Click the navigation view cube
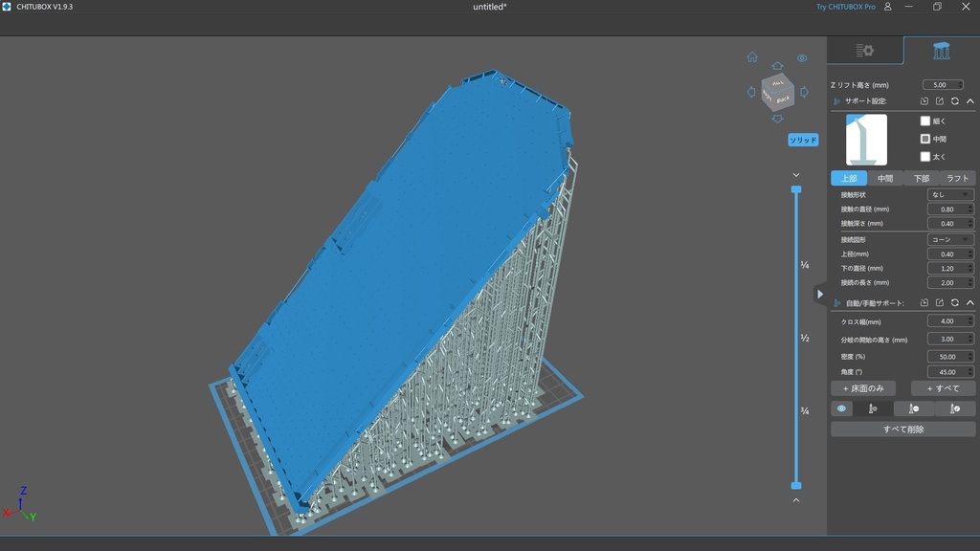The height and width of the screenshot is (551, 980). coord(777,92)
